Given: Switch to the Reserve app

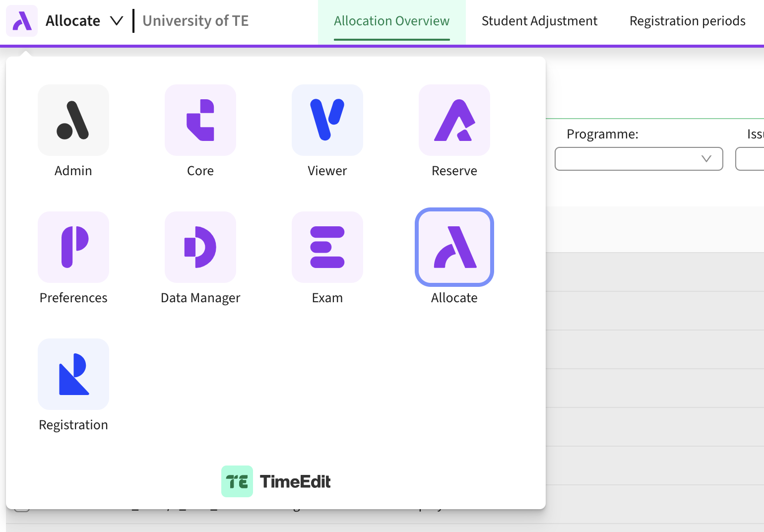Looking at the screenshot, I should tap(454, 120).
